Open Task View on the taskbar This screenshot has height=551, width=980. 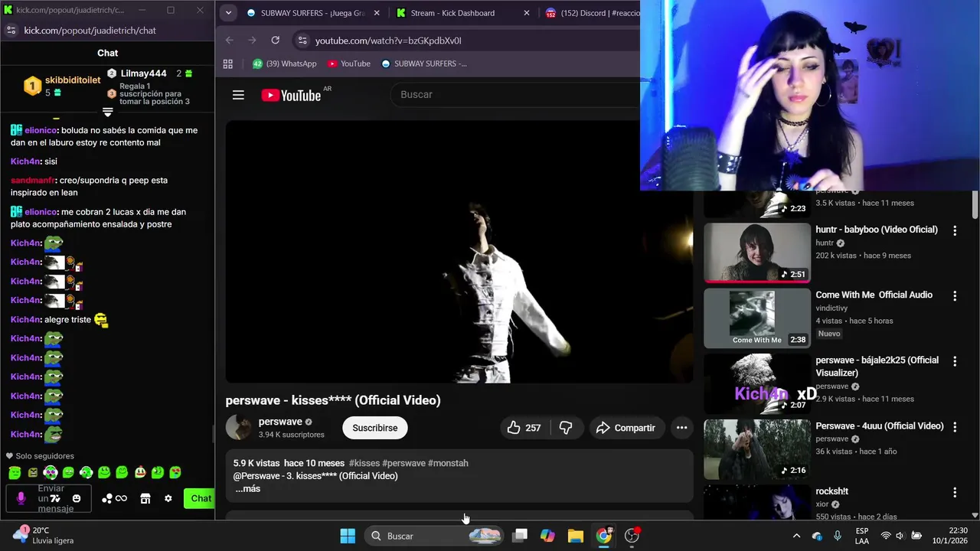520,536
